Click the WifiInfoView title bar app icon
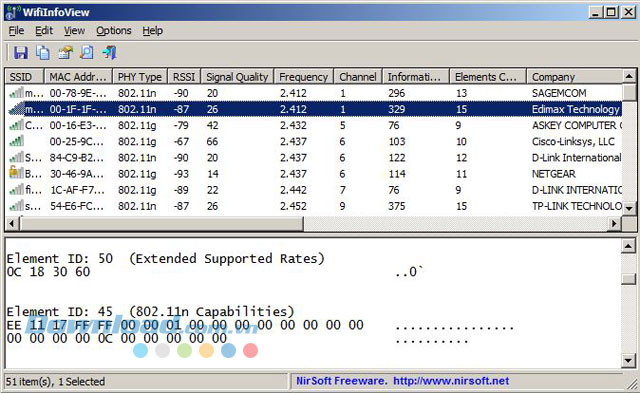Image resolution: width=640 pixels, height=393 pixels. (x=13, y=12)
